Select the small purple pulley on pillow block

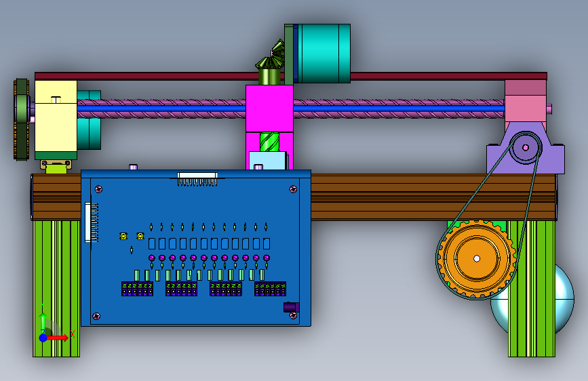tap(526, 147)
